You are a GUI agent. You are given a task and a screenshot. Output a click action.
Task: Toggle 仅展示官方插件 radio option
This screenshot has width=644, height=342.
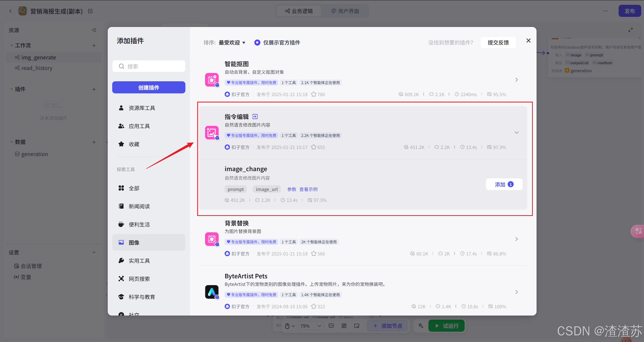click(x=257, y=43)
